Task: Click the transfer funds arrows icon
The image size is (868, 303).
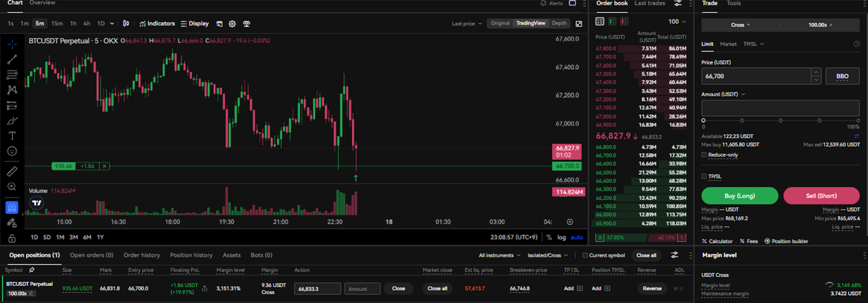Action: [856, 136]
